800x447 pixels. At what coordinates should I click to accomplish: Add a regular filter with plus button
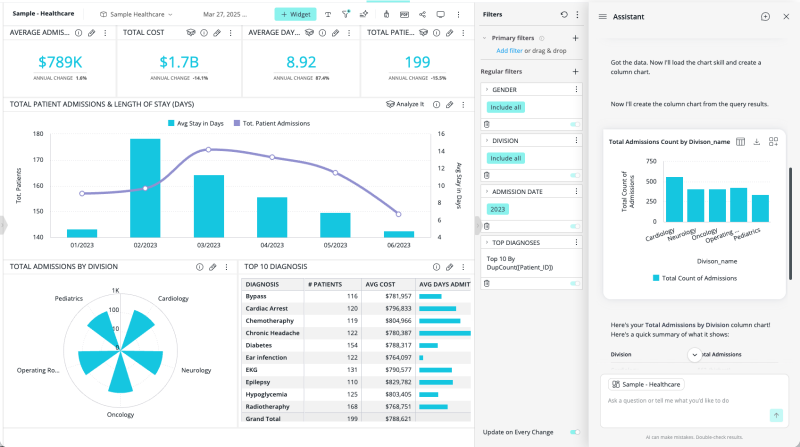pos(576,71)
